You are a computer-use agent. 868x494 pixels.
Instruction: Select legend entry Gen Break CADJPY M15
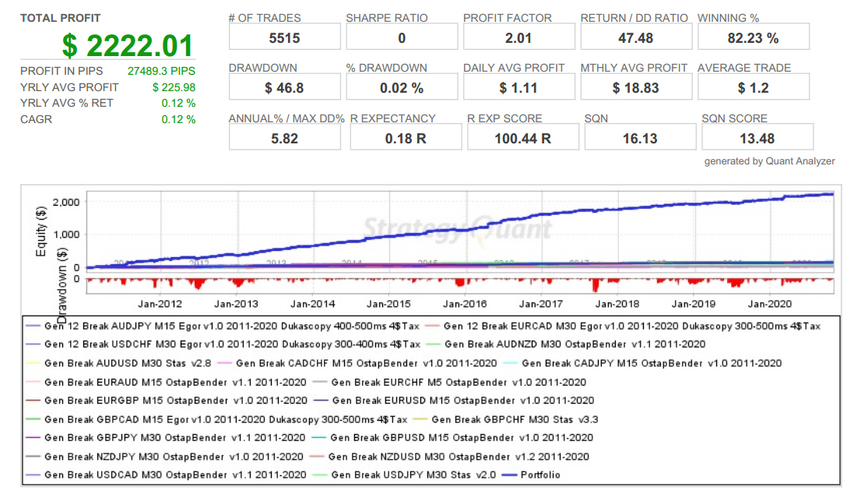pos(642,363)
